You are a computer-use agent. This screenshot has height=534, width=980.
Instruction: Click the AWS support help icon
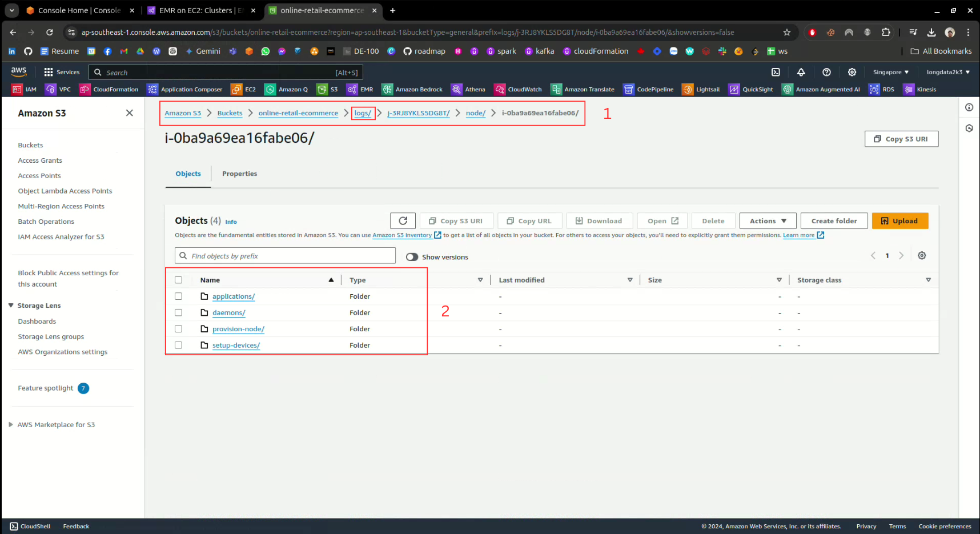click(x=826, y=73)
